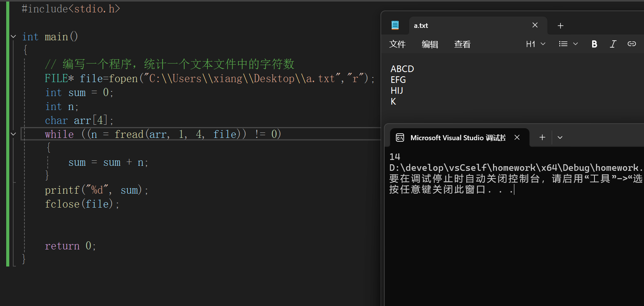
Task: Open the H1 heading dropdown in Notepad
Action: [536, 44]
